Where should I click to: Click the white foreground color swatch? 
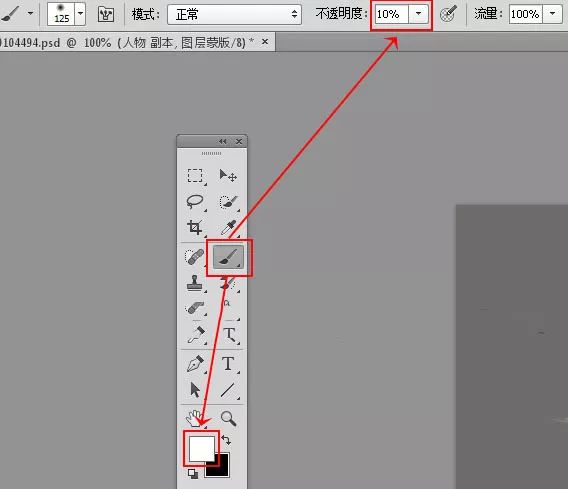[x=202, y=448]
